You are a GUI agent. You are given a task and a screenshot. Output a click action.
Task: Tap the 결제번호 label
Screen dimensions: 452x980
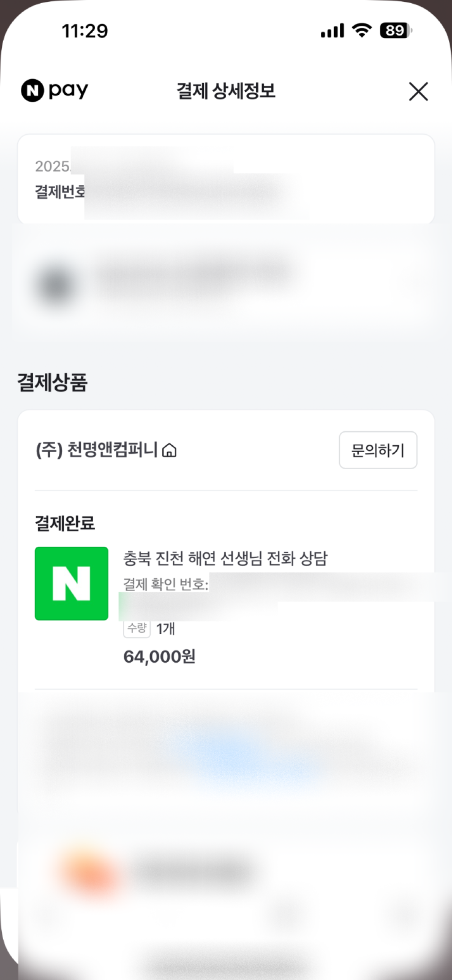59,192
